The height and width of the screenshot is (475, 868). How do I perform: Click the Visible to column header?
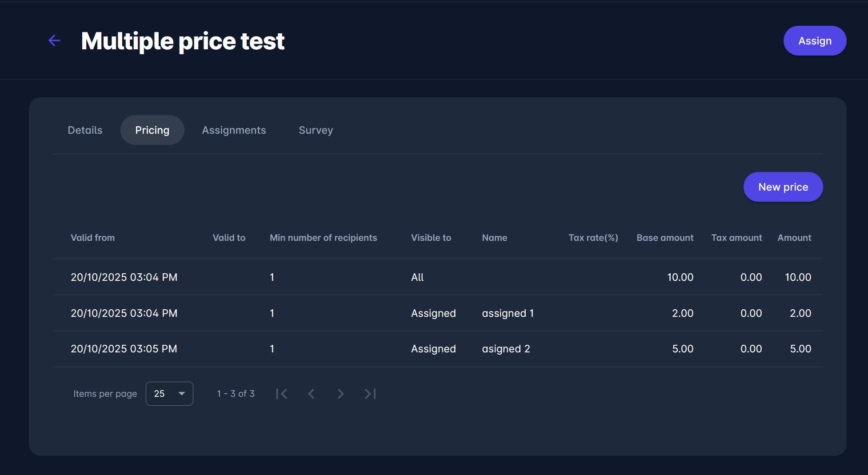[x=431, y=238]
